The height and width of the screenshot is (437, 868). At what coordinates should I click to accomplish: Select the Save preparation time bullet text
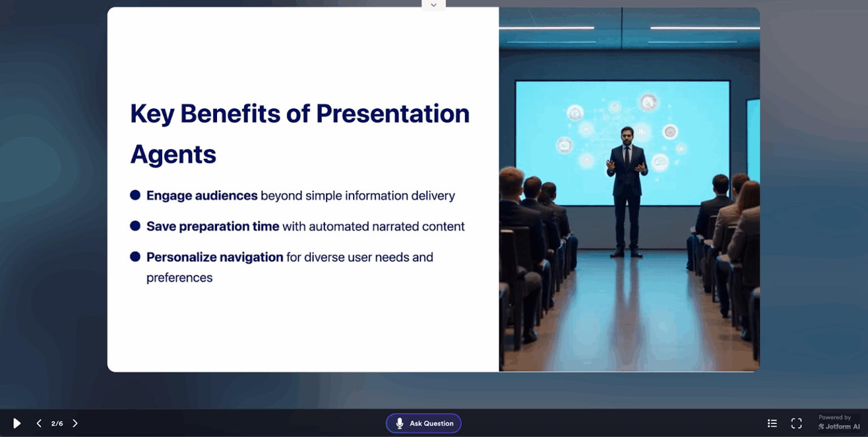point(305,226)
